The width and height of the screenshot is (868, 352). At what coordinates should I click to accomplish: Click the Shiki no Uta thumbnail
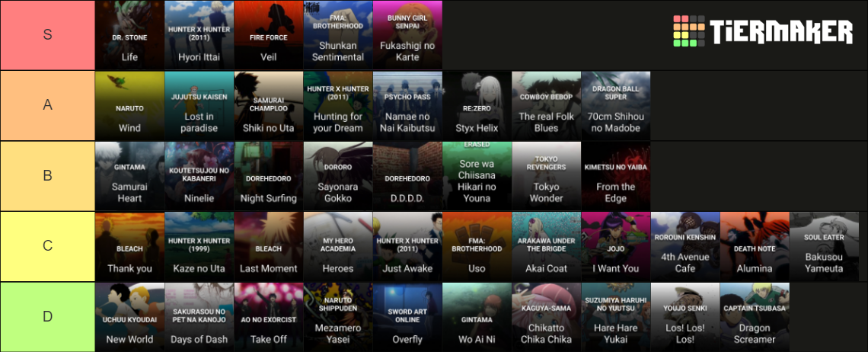pos(269,105)
